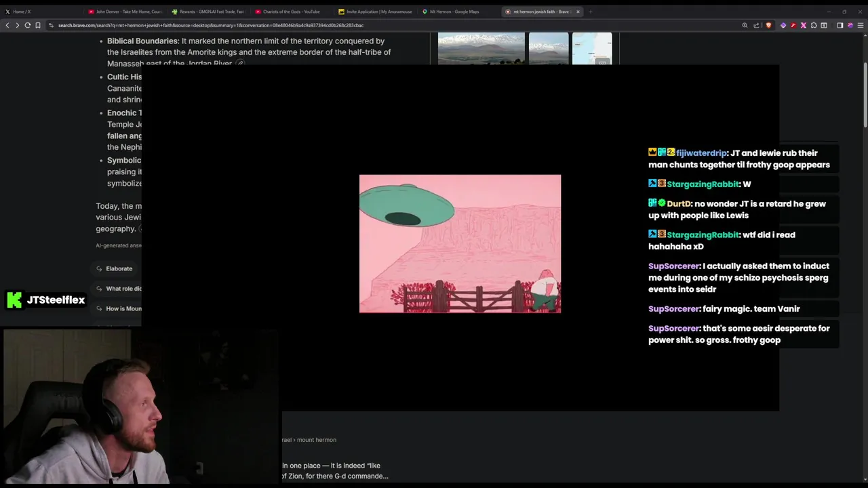Open a new tab with plus button
Viewport: 868px width, 488px height.
pyautogui.click(x=590, y=12)
